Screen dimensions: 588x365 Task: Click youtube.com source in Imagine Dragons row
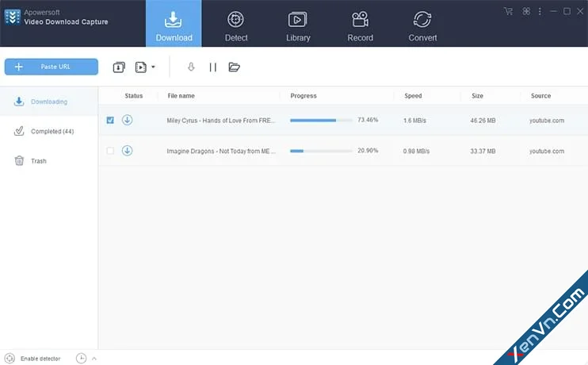tap(547, 151)
